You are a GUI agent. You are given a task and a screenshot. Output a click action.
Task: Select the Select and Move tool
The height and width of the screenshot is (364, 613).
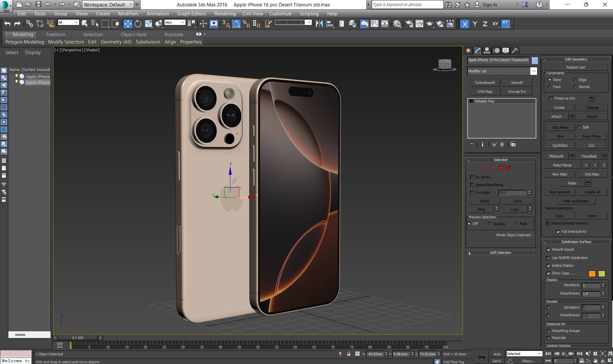coord(128,24)
